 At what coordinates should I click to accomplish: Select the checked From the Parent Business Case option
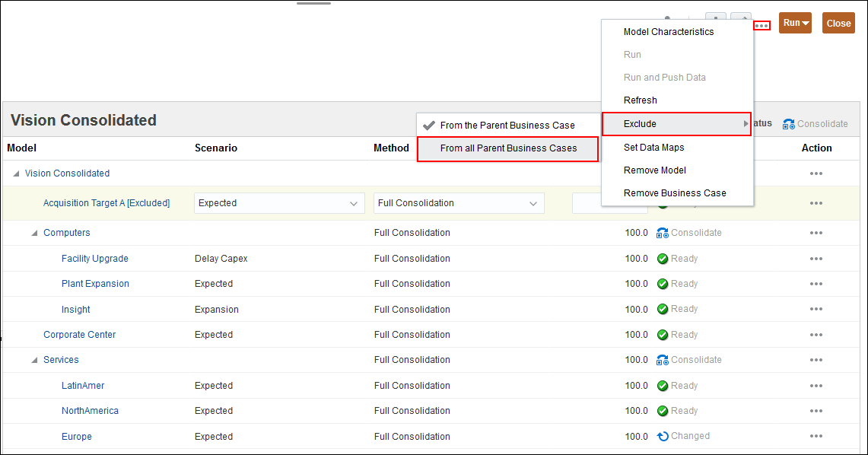tap(507, 125)
